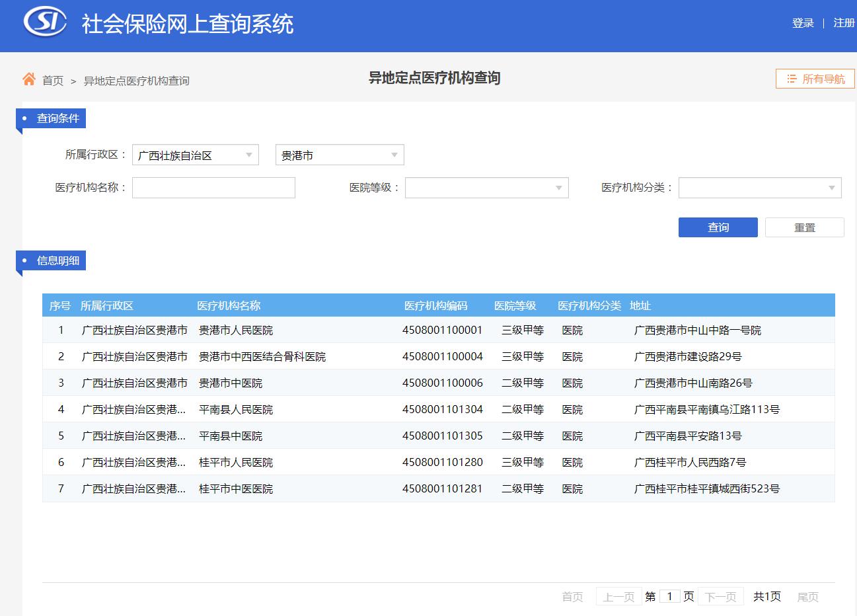This screenshot has width=857, height=616.
Task: Click inside the 医疗机构名称 input field
Action: click(x=213, y=188)
